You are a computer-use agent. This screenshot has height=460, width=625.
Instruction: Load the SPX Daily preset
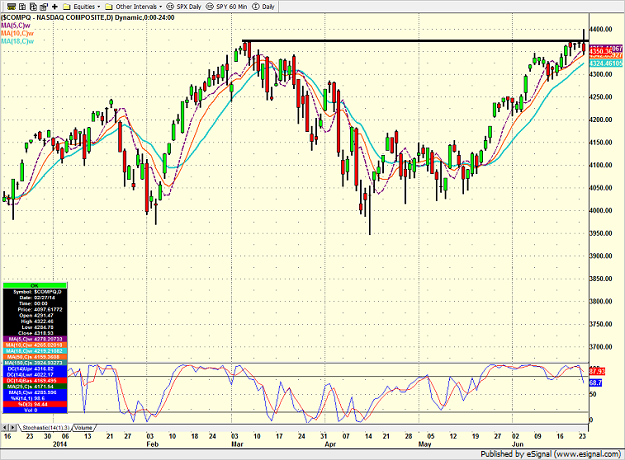pos(184,7)
